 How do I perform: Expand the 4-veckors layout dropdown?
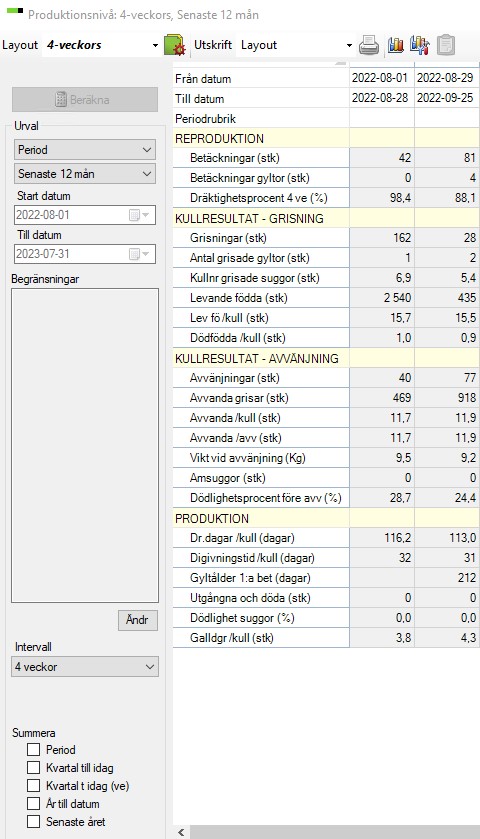[x=155, y=45]
